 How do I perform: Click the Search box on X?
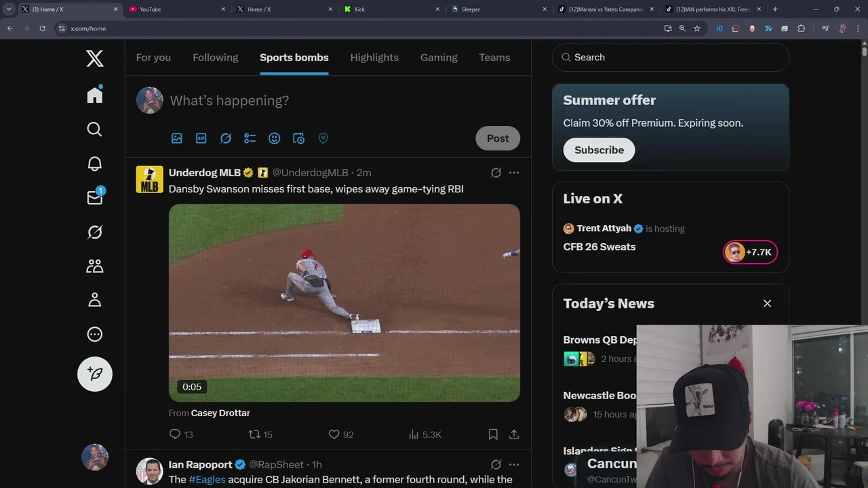click(x=671, y=58)
